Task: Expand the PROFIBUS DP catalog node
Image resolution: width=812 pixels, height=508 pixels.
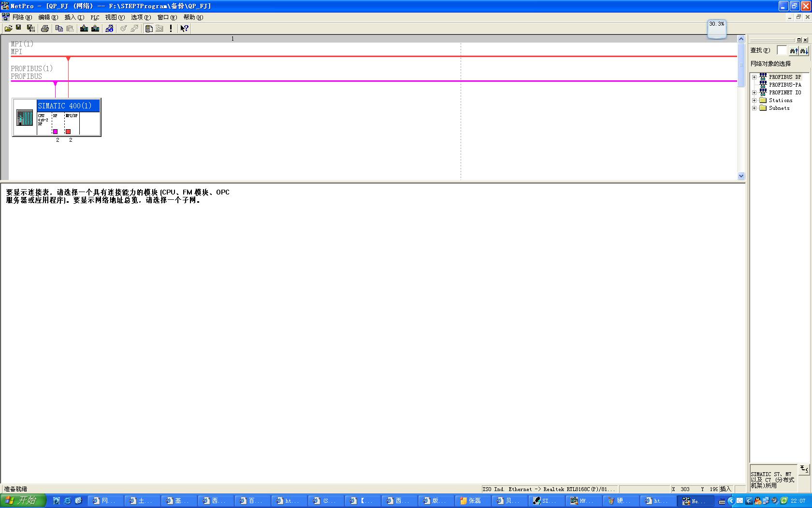Action: click(754, 77)
